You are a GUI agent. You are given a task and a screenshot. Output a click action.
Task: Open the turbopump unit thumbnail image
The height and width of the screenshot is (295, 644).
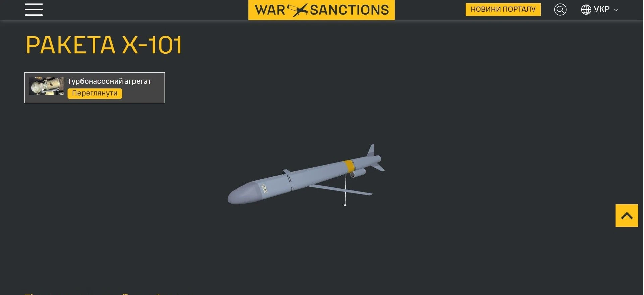46,86
